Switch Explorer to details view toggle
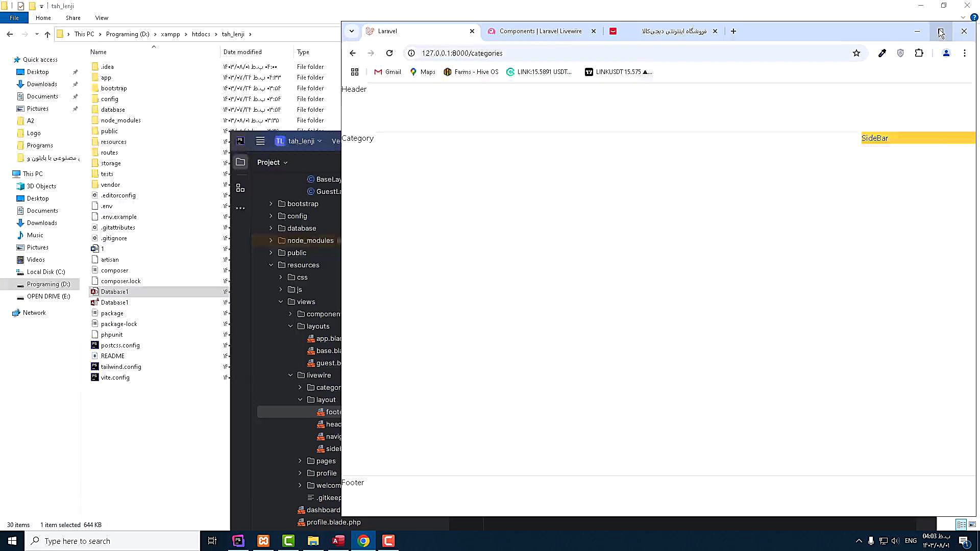 coord(961,524)
